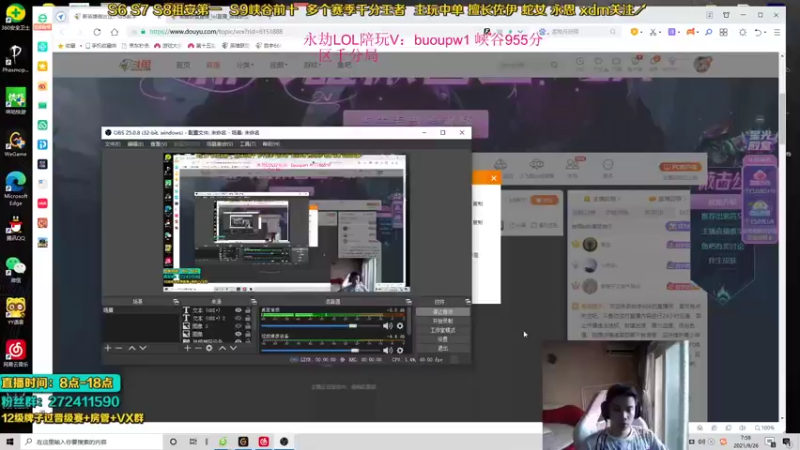Open 设置 from OBS controls

tap(442, 339)
